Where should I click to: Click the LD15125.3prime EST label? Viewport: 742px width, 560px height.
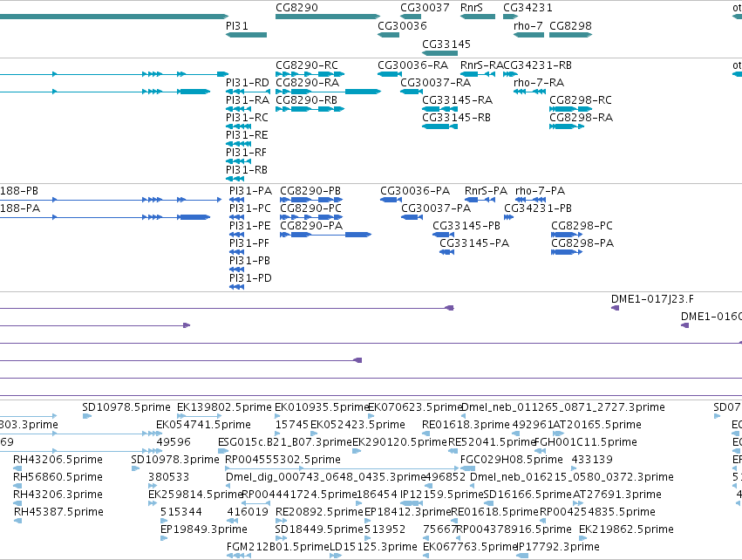pos(373,547)
